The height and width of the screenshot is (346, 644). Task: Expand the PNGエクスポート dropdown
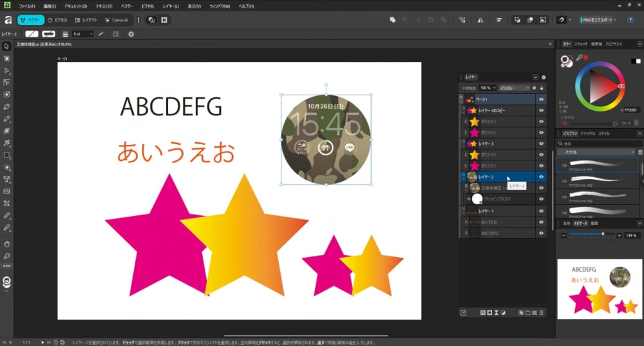click(x=615, y=20)
